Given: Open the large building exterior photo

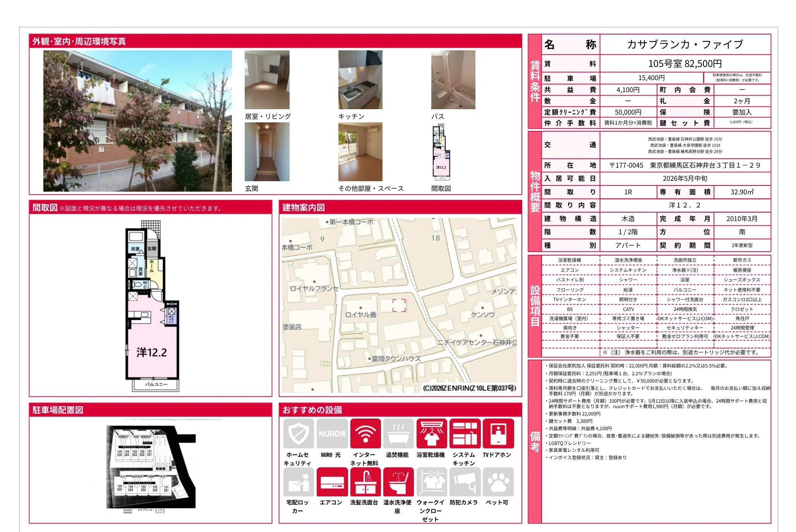Looking at the screenshot, I should [x=137, y=121].
